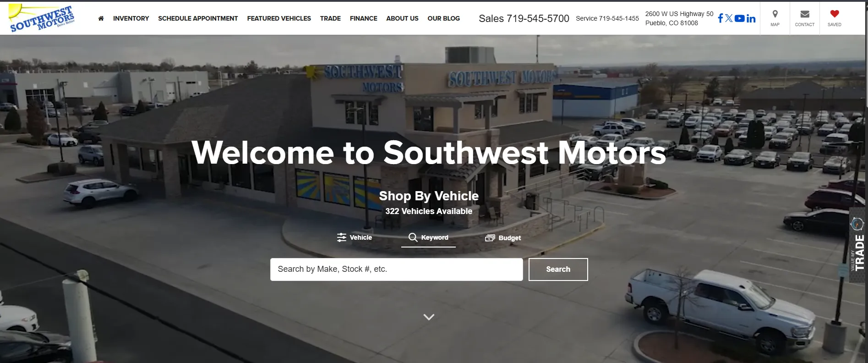Click the down chevron below search
This screenshot has height=363, width=868.
(x=429, y=317)
